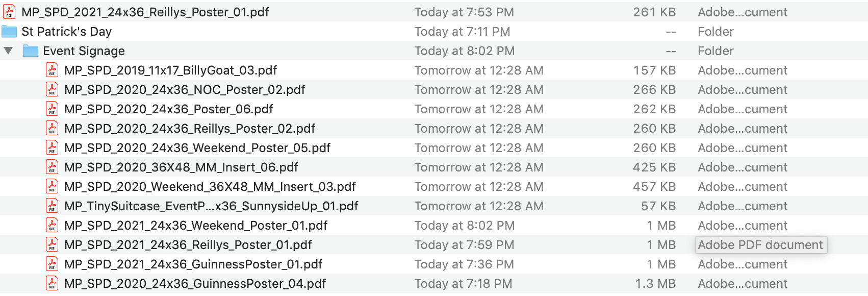The width and height of the screenshot is (868, 296).
Task: Select MP_SPD_2020_Weekend_36X48_MM_Insert_03.pdf
Action: click(x=210, y=187)
